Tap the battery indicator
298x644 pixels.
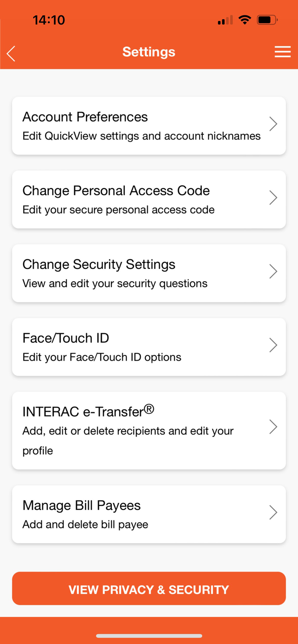(x=267, y=19)
